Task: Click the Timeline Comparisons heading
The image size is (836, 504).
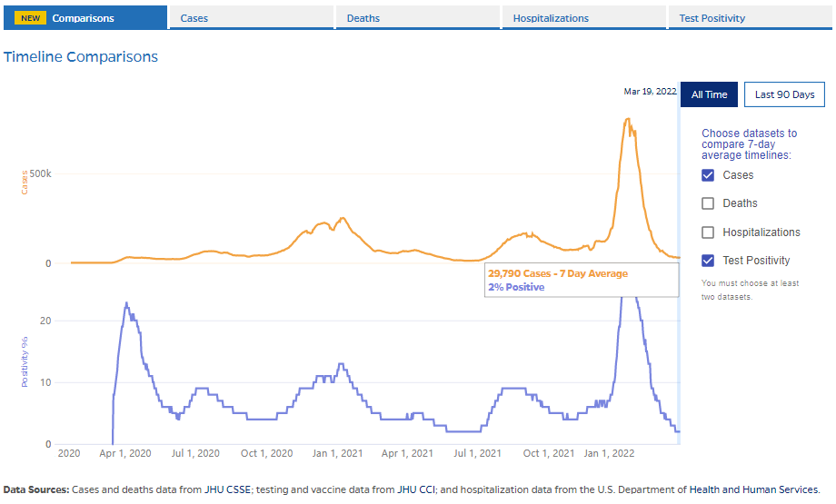Action: tap(81, 56)
